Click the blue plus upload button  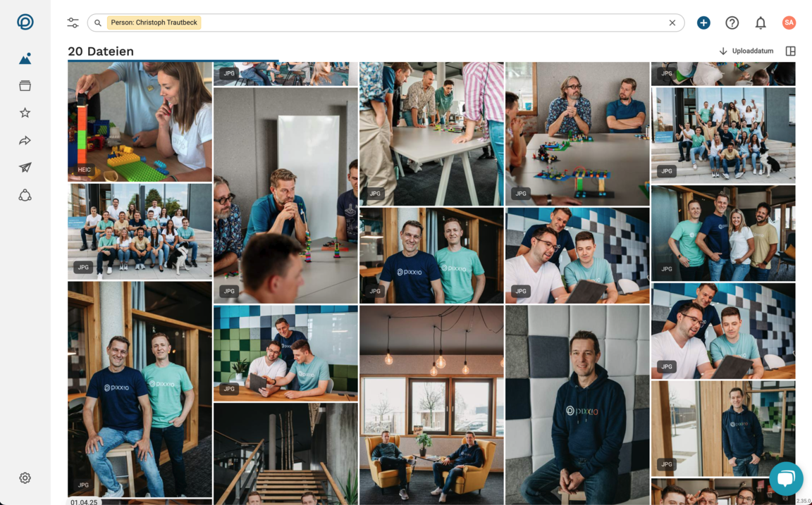(703, 23)
